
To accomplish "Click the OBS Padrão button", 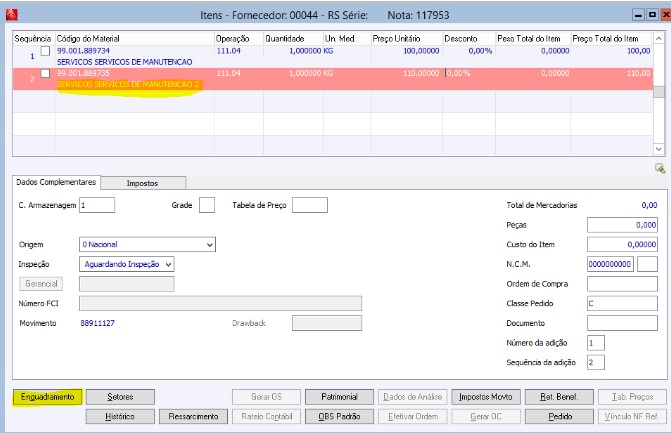I will click(339, 416).
